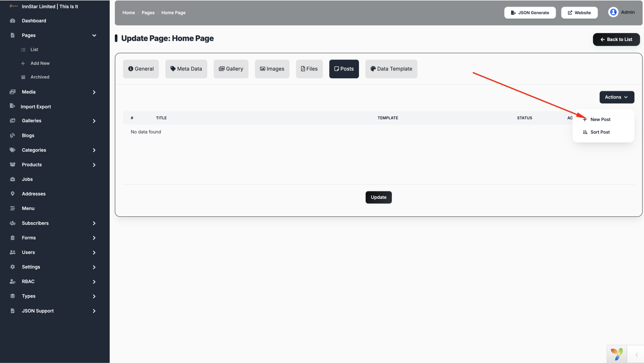Click the Galleries images icon
This screenshot has height=363, width=644.
[x=12, y=121]
